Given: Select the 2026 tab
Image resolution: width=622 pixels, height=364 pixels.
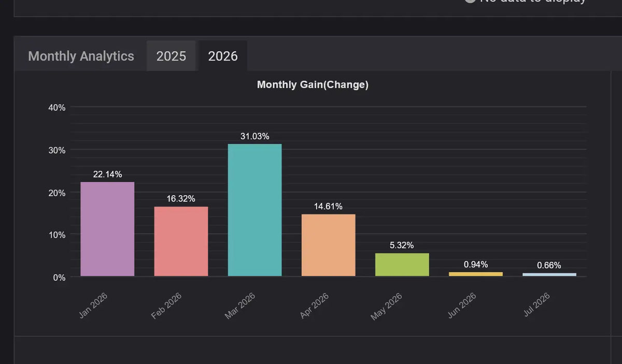Looking at the screenshot, I should [223, 56].
